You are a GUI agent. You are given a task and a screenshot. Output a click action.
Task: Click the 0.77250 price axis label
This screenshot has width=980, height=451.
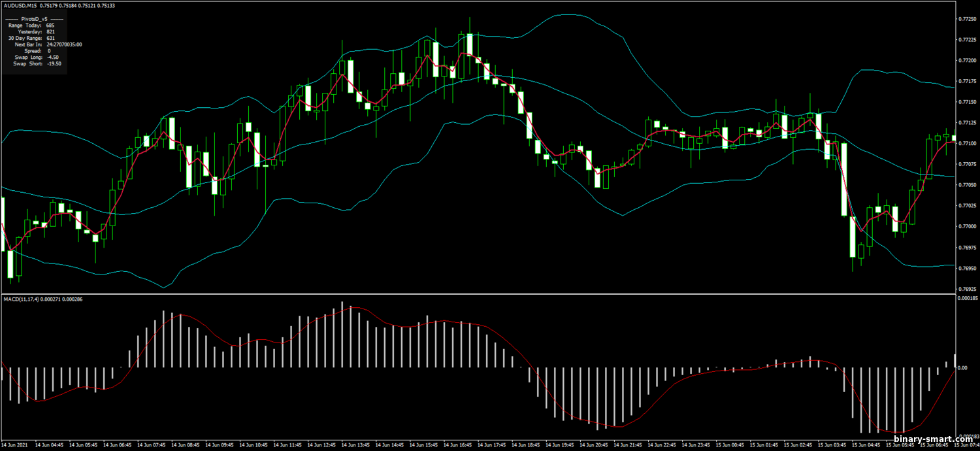tap(966, 19)
